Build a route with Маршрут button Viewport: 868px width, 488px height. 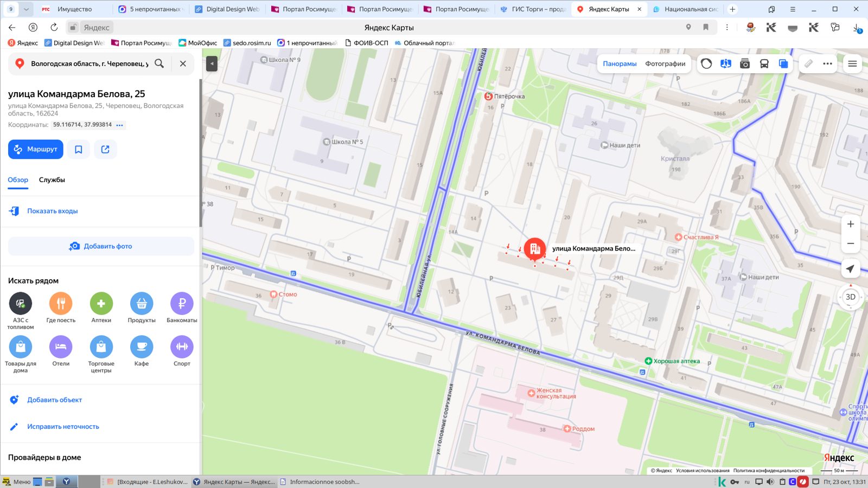tap(36, 149)
